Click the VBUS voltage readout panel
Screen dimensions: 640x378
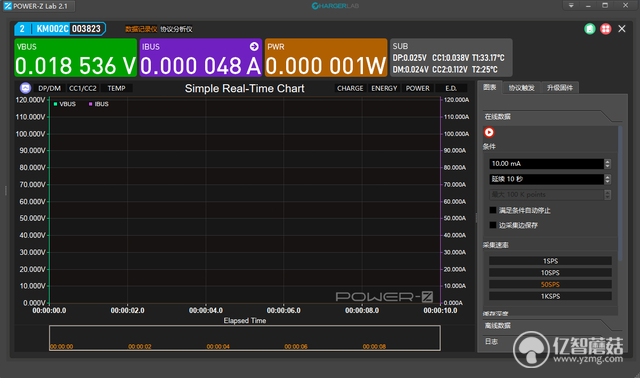click(76, 58)
